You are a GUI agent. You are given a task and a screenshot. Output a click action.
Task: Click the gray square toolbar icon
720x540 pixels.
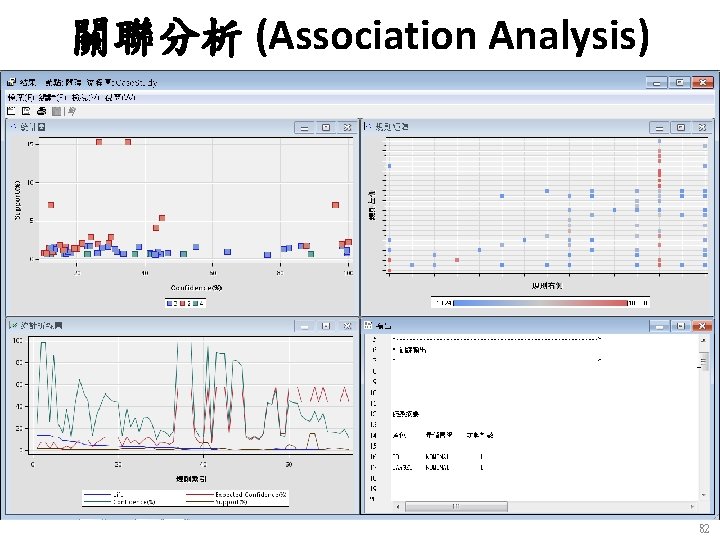point(56,112)
